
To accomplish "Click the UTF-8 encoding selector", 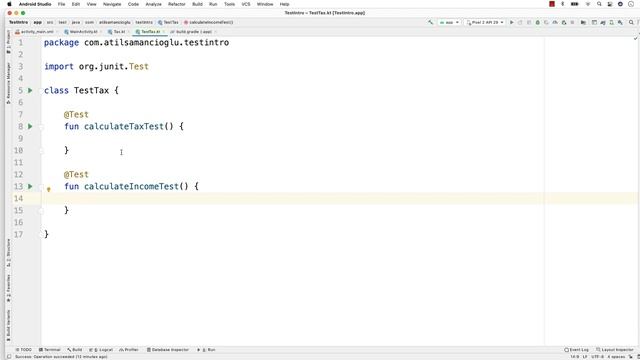I will pos(598,357).
